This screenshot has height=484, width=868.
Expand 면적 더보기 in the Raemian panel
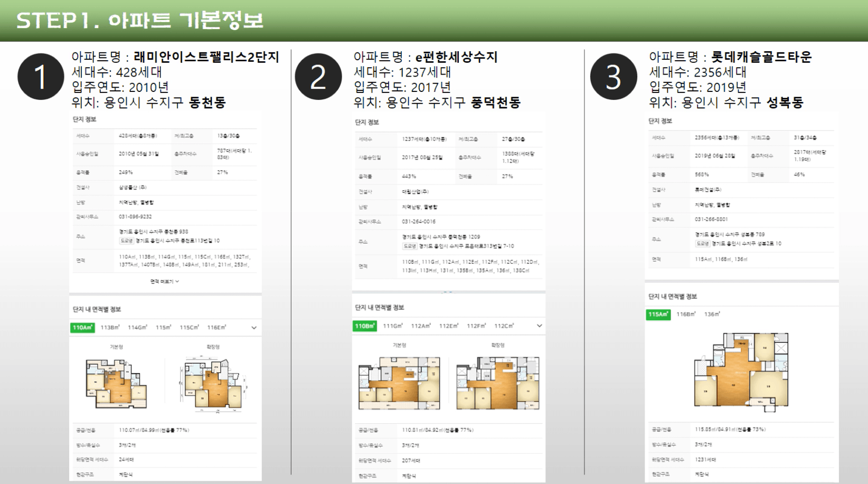165,281
